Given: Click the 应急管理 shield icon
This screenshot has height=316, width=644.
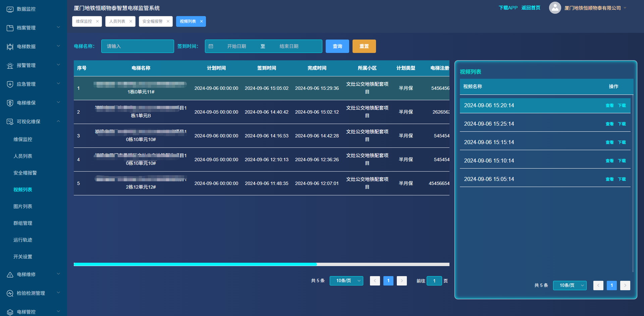Looking at the screenshot, I should coord(10,84).
